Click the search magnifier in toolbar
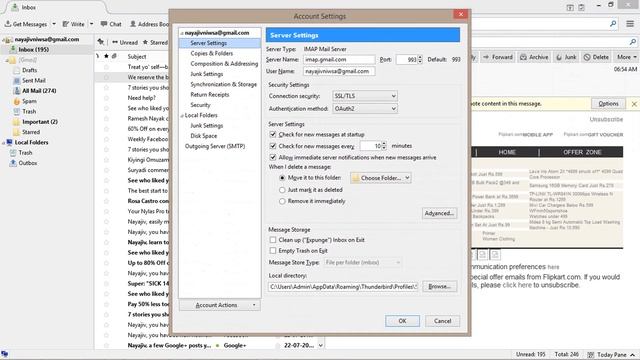Viewport: 640px width, 360px height. point(613,24)
